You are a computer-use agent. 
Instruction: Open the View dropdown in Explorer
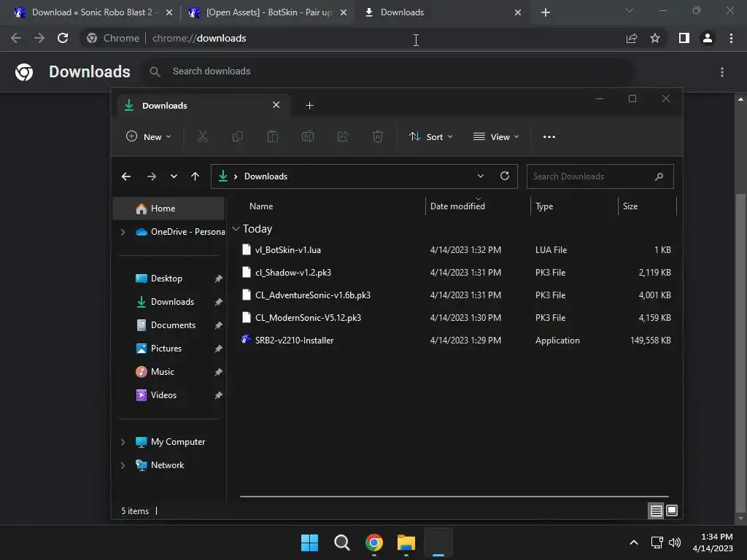tap(496, 136)
